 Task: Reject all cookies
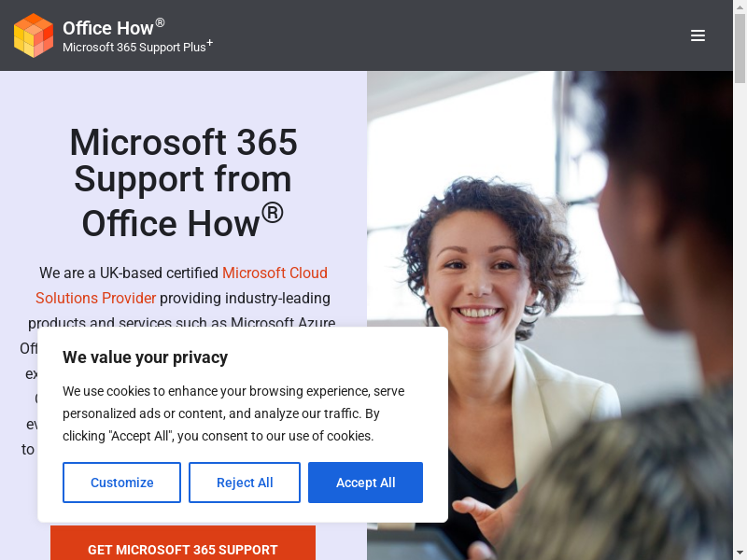pyautogui.click(x=245, y=483)
